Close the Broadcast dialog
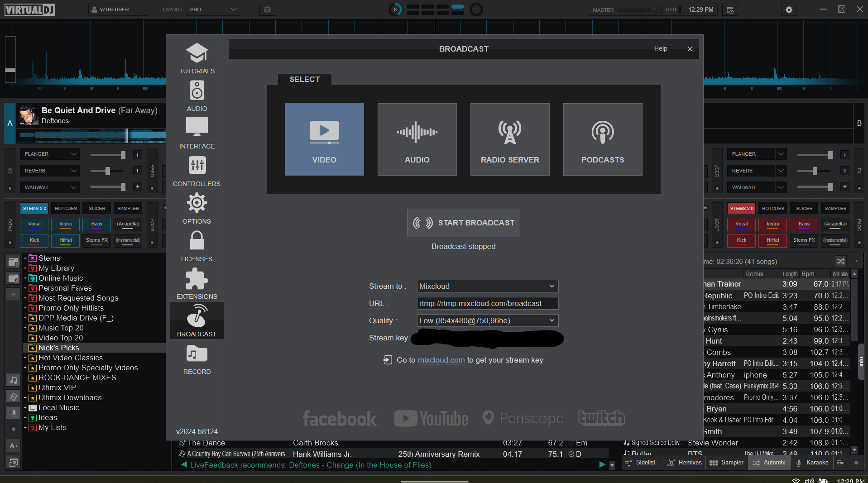 coord(690,49)
